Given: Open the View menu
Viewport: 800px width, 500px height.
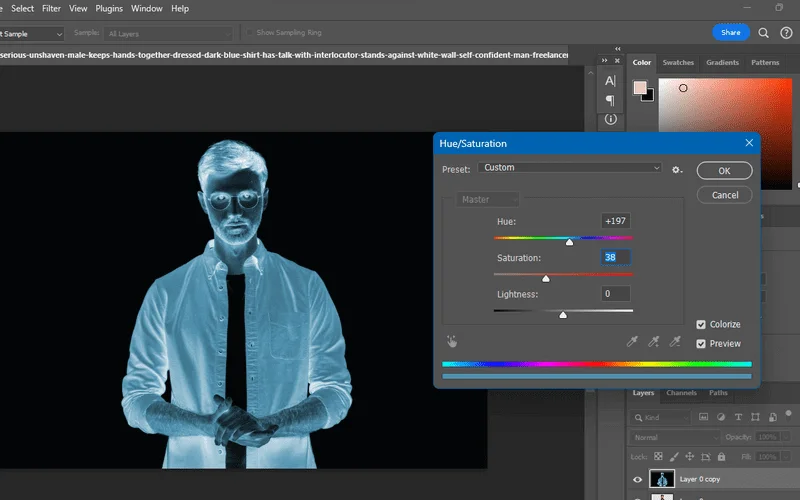Looking at the screenshot, I should click(x=78, y=9).
